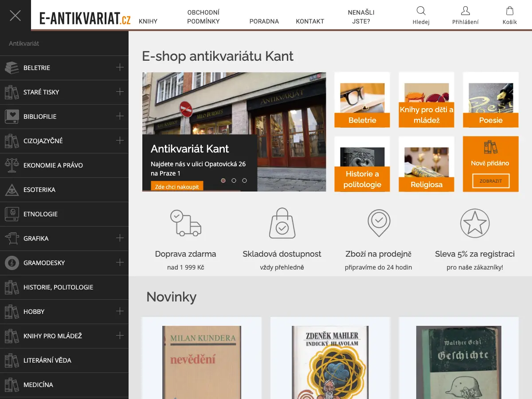Viewport: 532px width, 399px height.
Task: Expand the Staré tisky category
Action: [x=120, y=92]
